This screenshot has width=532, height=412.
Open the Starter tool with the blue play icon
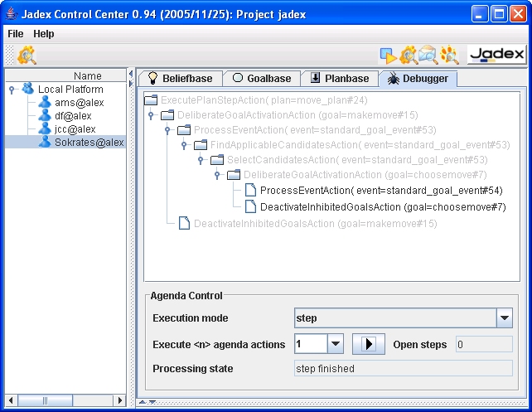[x=388, y=56]
